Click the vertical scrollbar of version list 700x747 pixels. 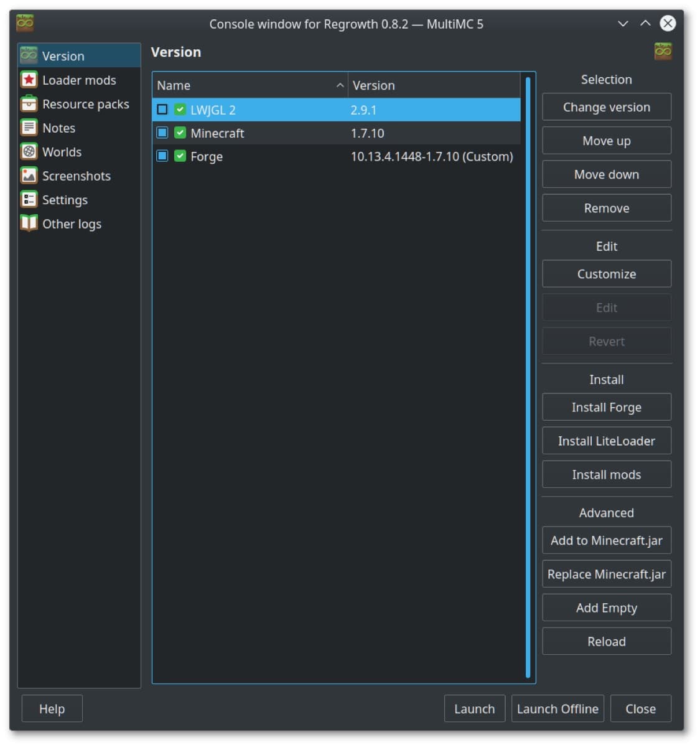point(528,377)
